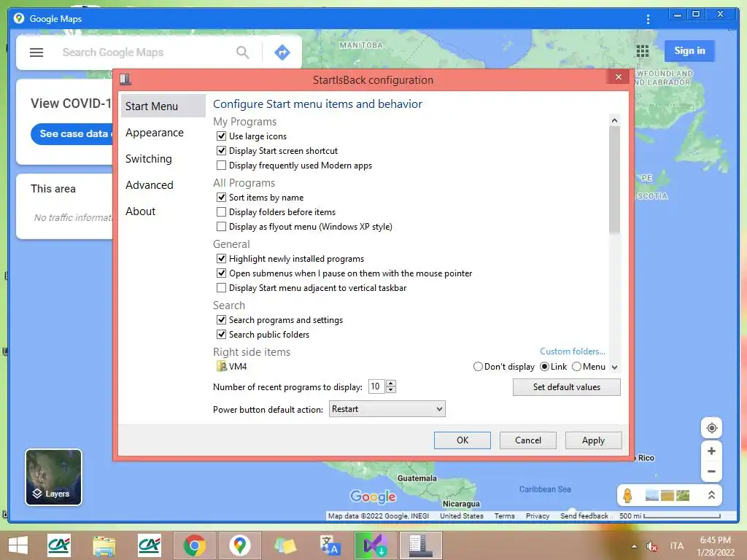Toggle Sort items by name checkbox
This screenshot has width=747, height=560.
[x=221, y=197]
